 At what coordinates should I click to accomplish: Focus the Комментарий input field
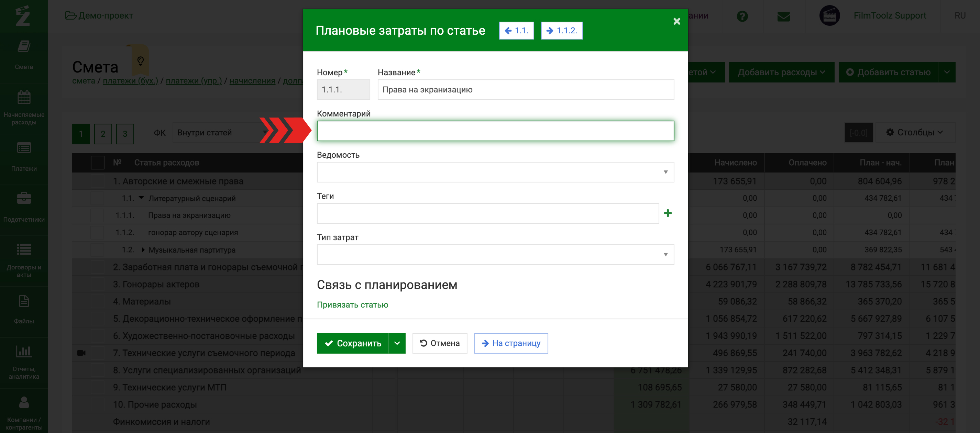pos(495,131)
